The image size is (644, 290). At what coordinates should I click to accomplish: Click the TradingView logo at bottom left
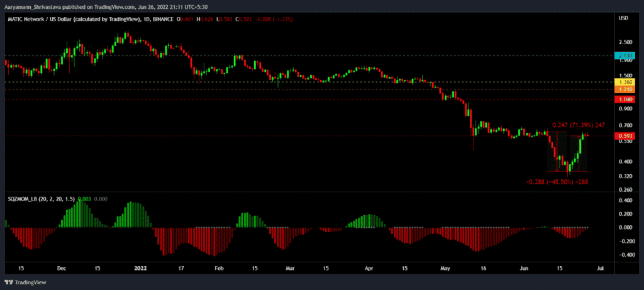coord(25,282)
